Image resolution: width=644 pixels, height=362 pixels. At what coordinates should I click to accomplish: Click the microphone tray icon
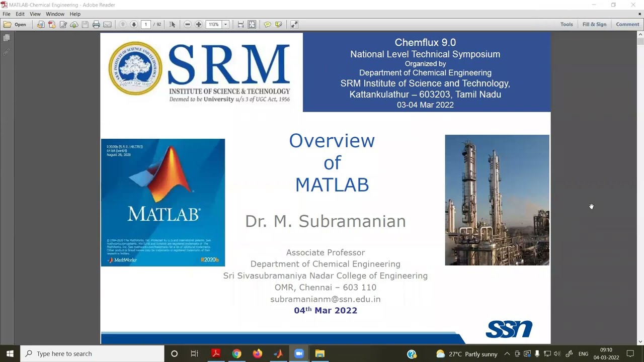pos(537,353)
